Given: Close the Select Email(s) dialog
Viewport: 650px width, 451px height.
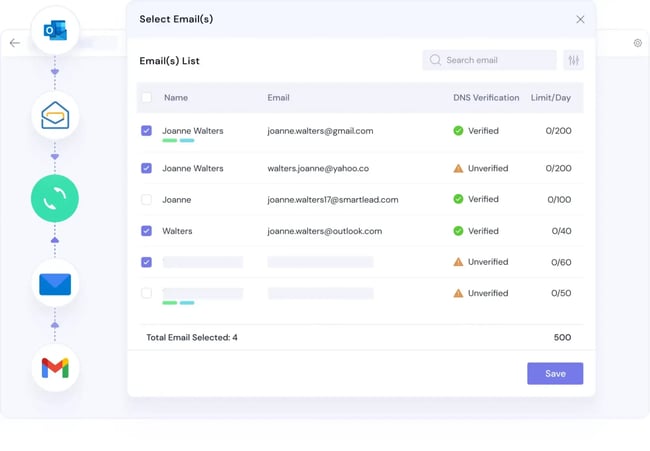Looking at the screenshot, I should [580, 19].
